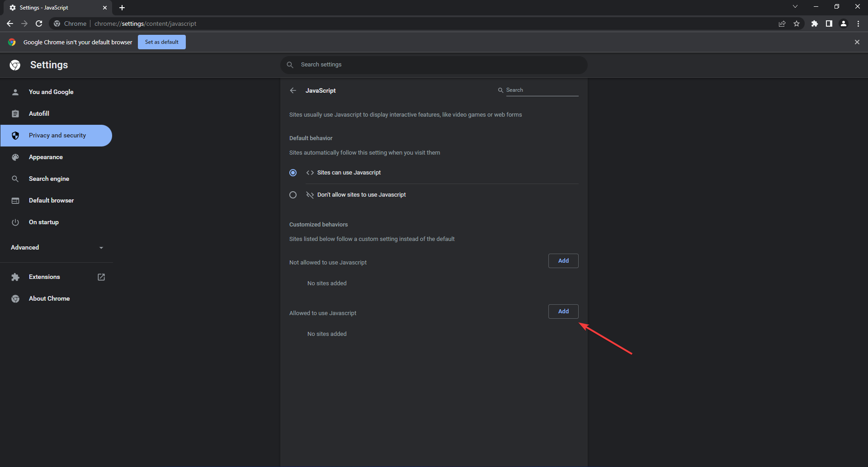Open the On startup section
868x467 pixels.
pyautogui.click(x=43, y=222)
